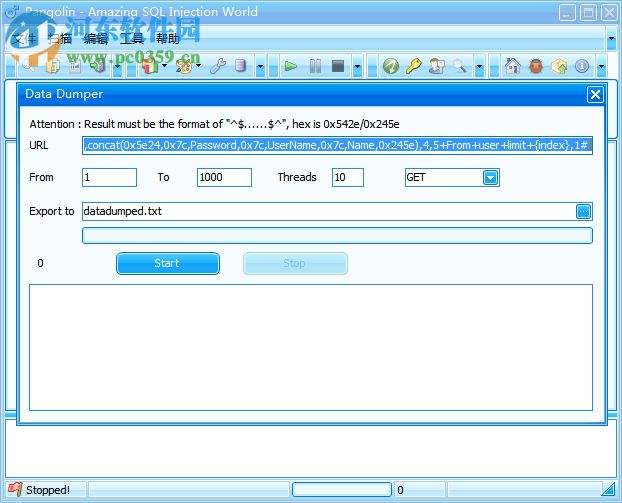The width and height of the screenshot is (622, 503).
Task: Open the 编辑 menu
Action: point(96,38)
